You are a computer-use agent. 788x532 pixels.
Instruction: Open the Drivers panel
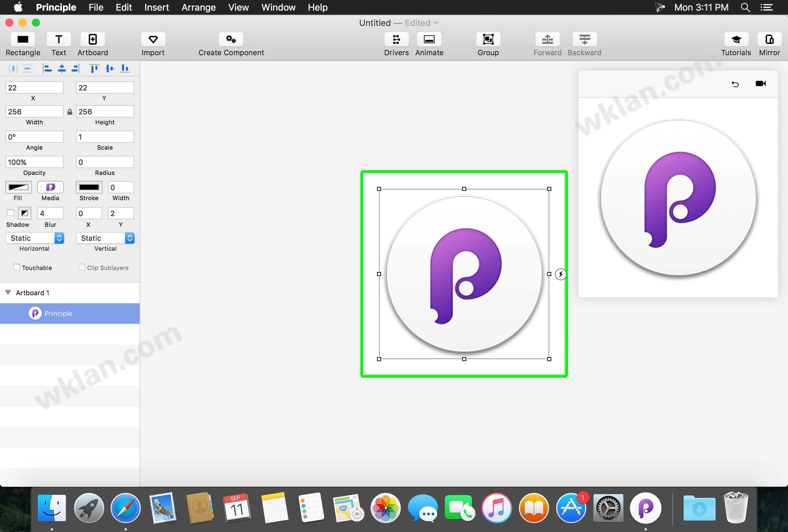(396, 39)
